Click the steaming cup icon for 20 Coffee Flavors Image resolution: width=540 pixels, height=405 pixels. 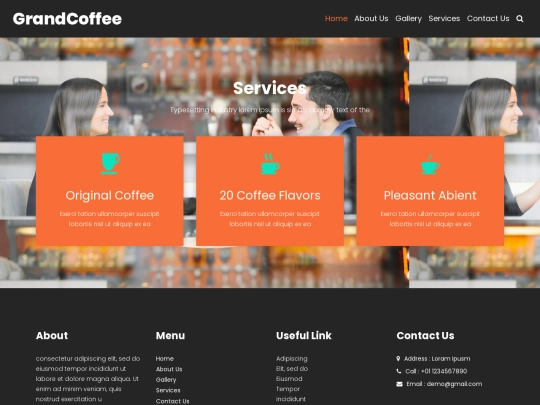[x=270, y=164]
